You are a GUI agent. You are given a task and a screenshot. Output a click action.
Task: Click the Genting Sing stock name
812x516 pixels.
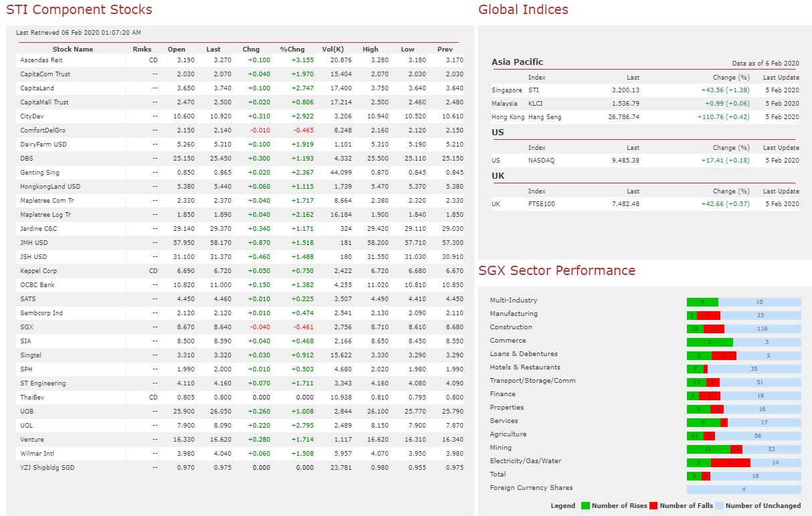(x=40, y=172)
